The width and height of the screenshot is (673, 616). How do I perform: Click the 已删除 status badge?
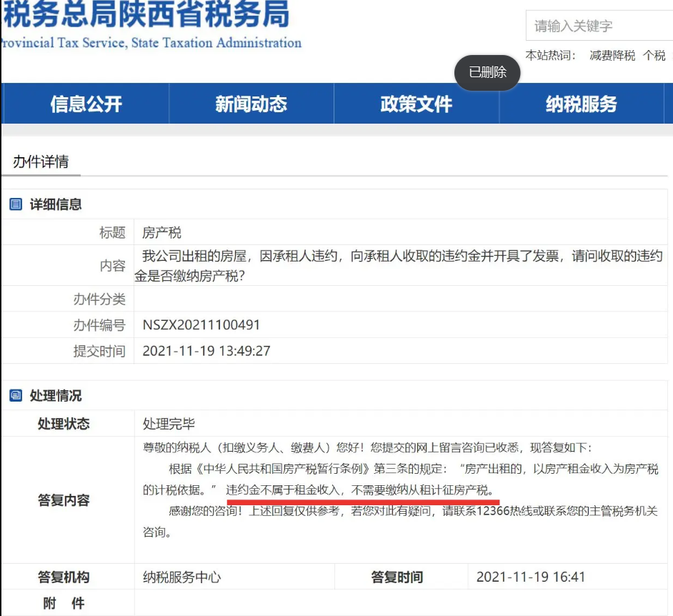tap(487, 73)
